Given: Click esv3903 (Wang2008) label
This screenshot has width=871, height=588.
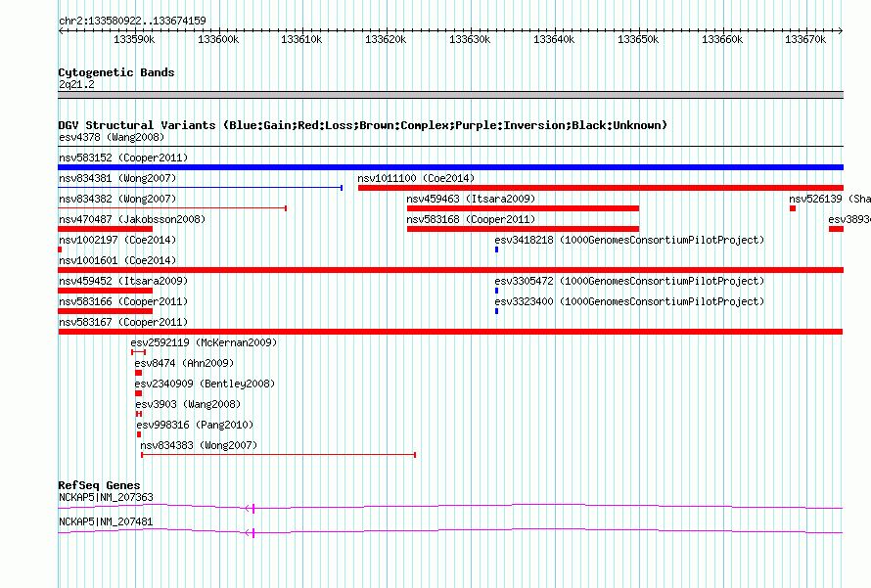Looking at the screenshot, I should pos(188,404).
